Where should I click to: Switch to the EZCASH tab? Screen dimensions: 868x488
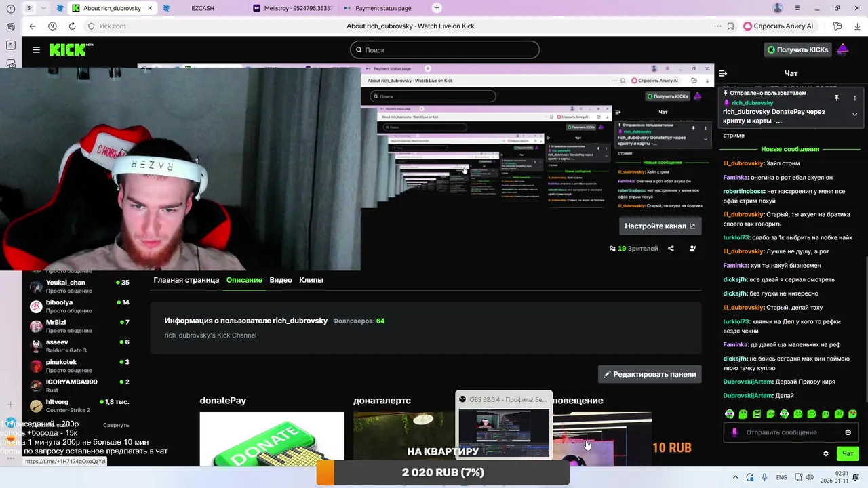coord(202,8)
